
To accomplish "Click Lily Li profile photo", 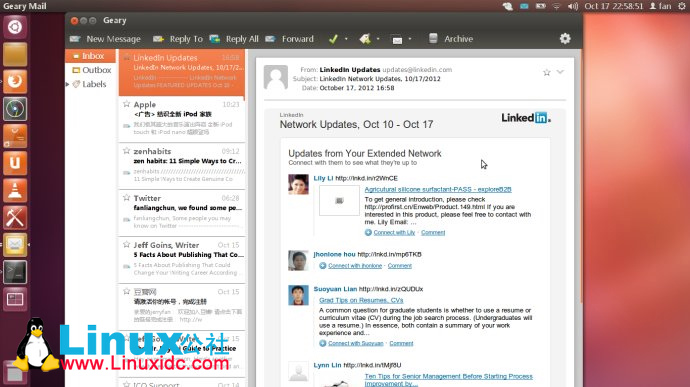I will (x=298, y=184).
